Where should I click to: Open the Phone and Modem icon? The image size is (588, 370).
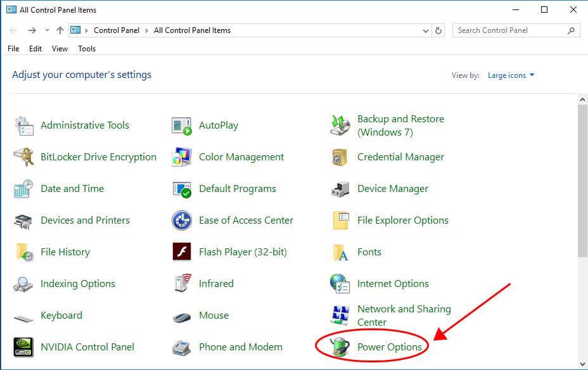coord(182,347)
